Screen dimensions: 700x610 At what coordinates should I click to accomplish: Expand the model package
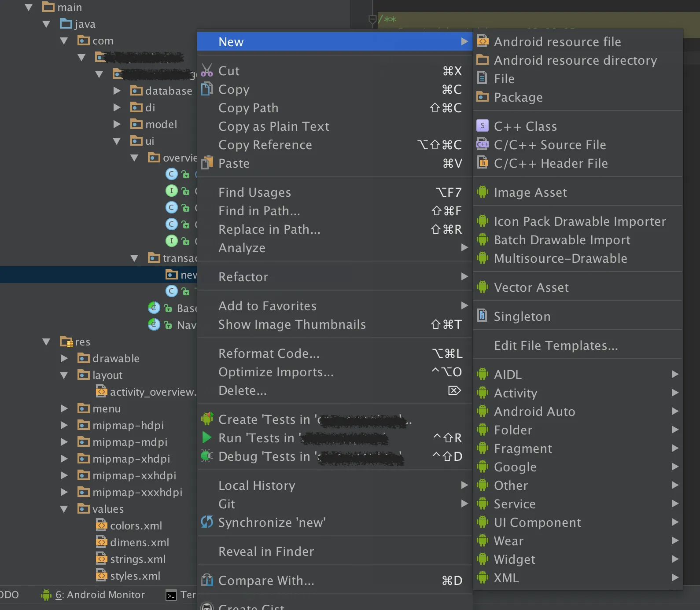coord(117,124)
